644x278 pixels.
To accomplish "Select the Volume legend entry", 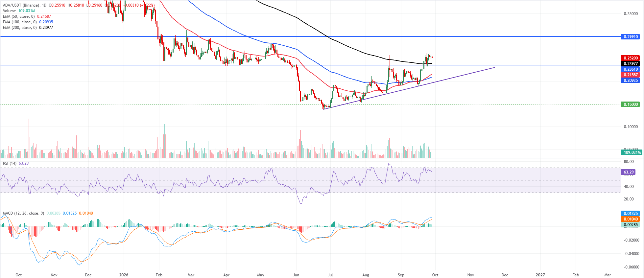I will pos(19,11).
